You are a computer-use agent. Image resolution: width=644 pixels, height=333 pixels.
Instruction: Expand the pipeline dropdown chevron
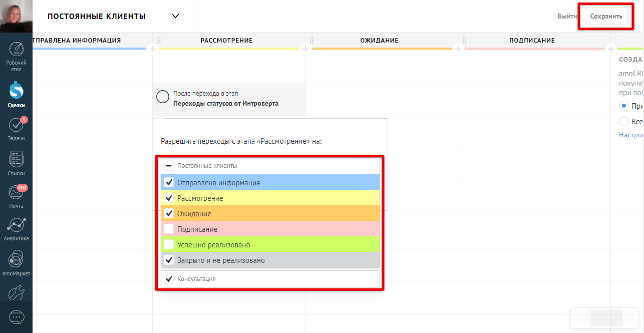pyautogui.click(x=175, y=16)
